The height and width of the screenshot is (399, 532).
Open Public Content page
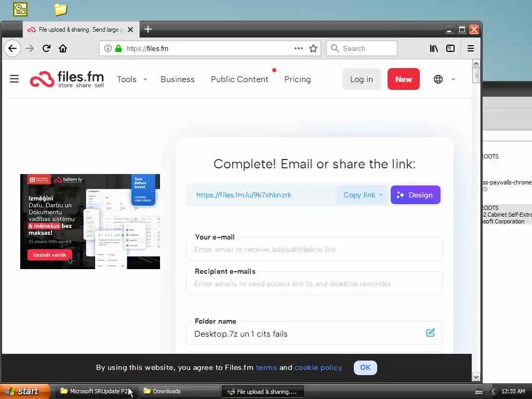pyautogui.click(x=240, y=79)
